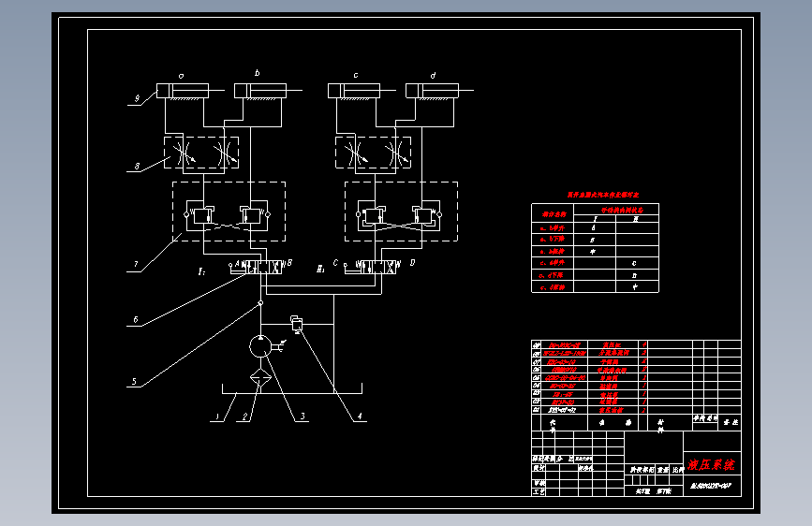Click port label C on right valve
Image resolution: width=812 pixels, height=526 pixels.
(335, 262)
